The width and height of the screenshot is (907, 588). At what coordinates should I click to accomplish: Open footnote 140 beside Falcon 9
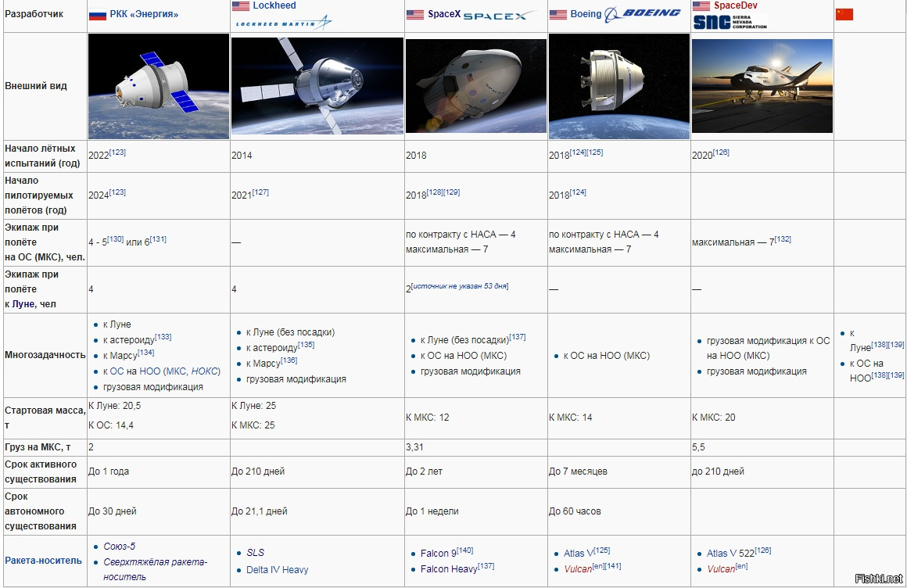(x=465, y=550)
